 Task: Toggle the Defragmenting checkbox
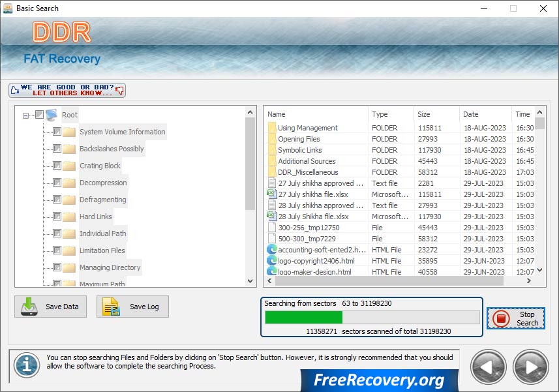[x=57, y=199]
